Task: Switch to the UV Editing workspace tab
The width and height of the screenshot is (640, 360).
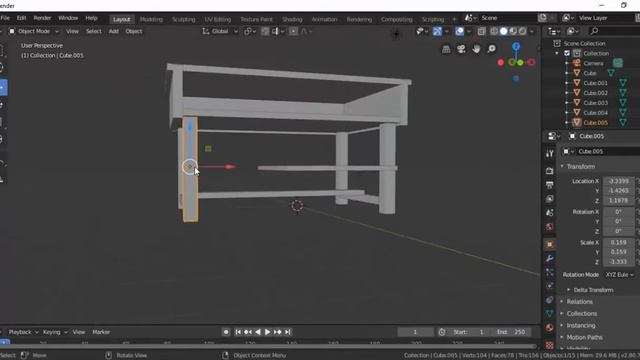Action: point(218,19)
